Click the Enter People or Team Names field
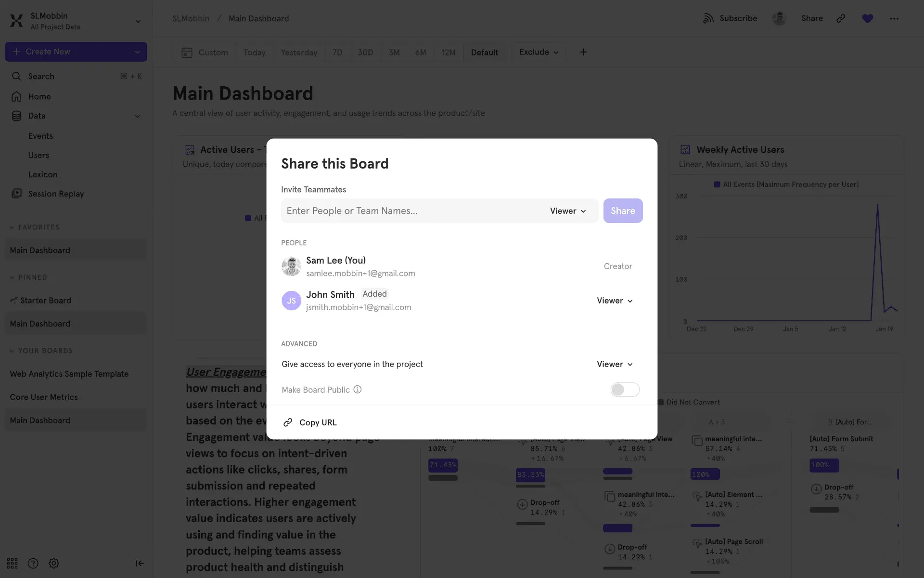 [x=409, y=211]
